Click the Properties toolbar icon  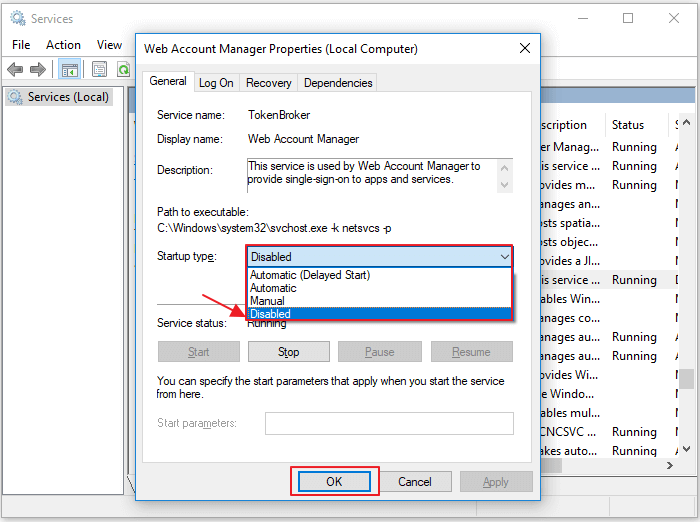pos(99,69)
